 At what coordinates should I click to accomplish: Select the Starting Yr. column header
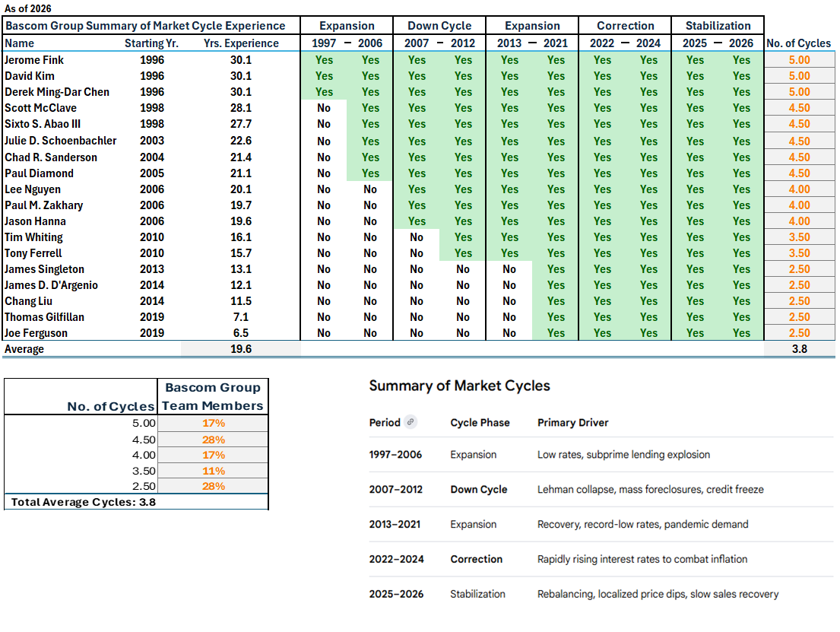point(151,43)
